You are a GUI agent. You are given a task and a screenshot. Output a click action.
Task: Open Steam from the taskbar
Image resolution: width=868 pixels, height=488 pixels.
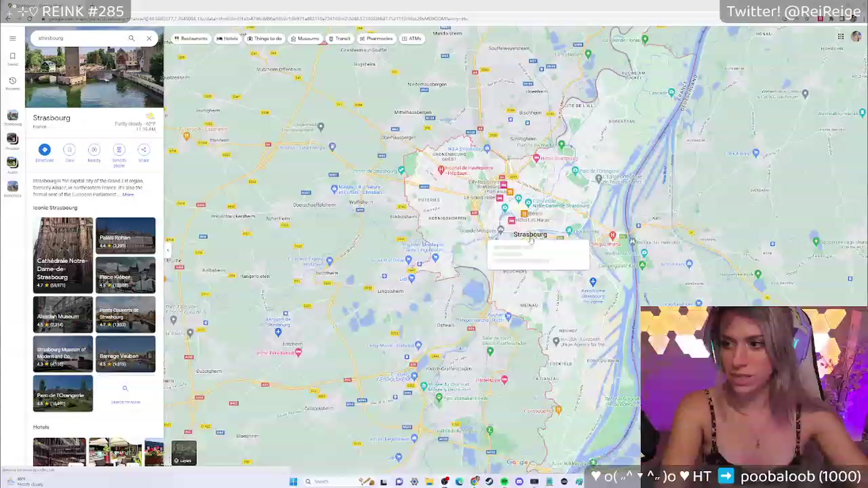coord(489,482)
